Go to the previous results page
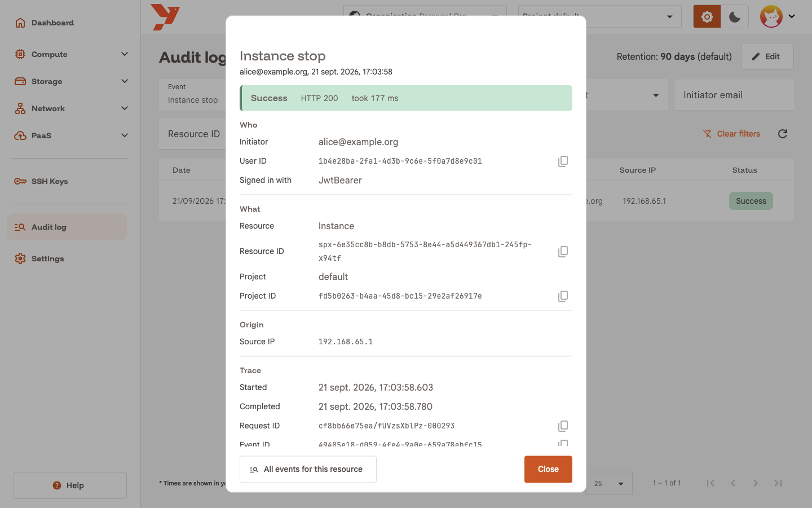 (733, 483)
